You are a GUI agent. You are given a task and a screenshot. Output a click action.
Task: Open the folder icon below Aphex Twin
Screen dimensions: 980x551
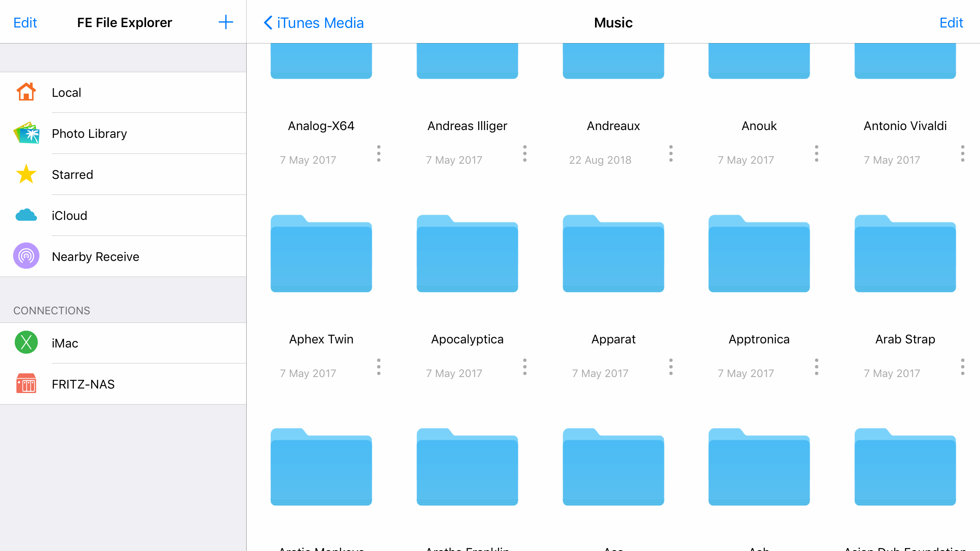pyautogui.click(x=321, y=466)
